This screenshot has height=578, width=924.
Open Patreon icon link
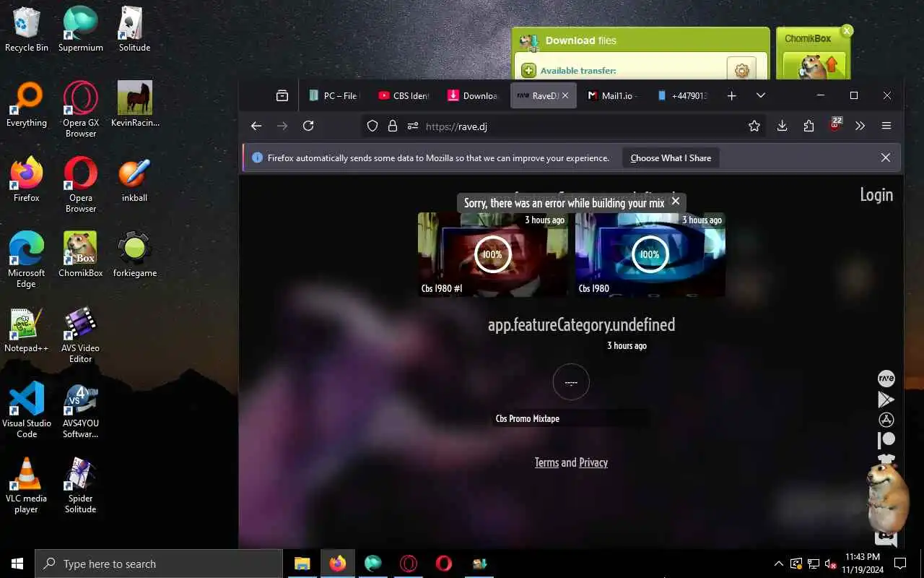(886, 439)
